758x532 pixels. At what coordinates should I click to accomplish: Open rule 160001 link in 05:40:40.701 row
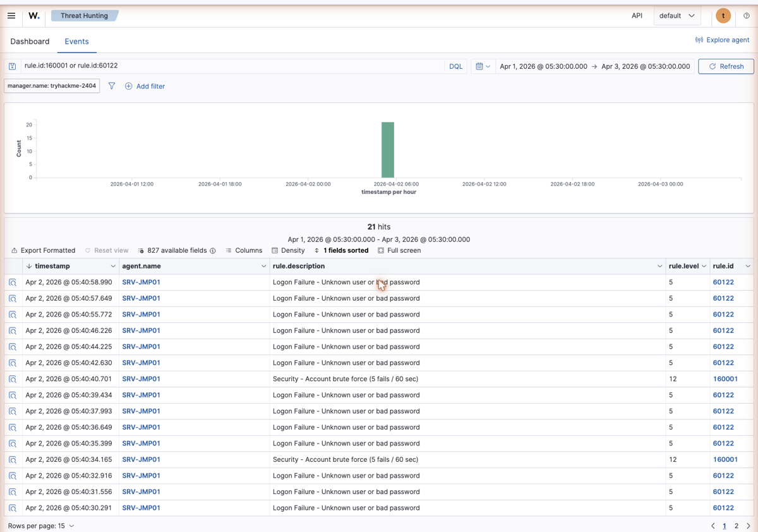coord(725,379)
